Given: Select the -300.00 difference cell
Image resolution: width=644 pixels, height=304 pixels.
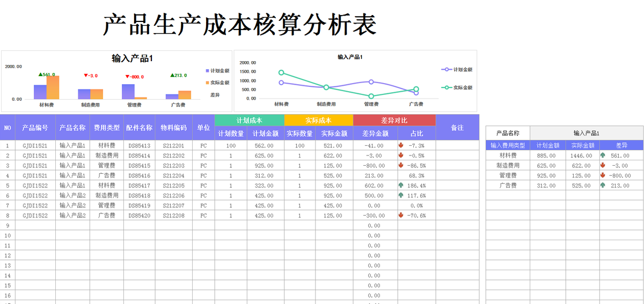Looking at the screenshot, I should click(376, 216).
